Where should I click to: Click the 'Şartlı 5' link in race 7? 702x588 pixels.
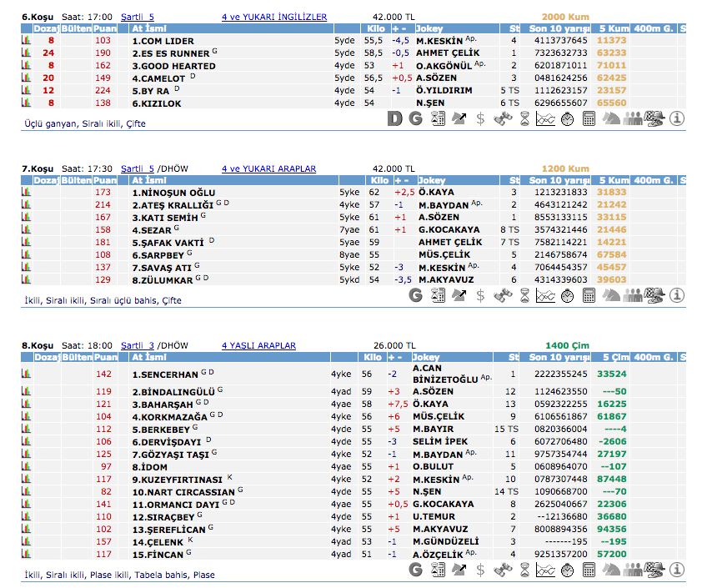click(138, 168)
